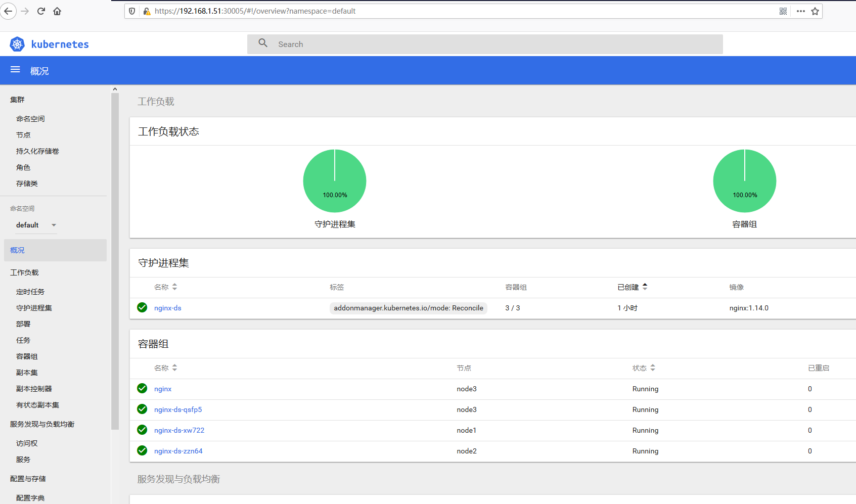The width and height of the screenshot is (856, 504).
Task: Sort pods by 名称 sort arrow
Action: (174, 368)
